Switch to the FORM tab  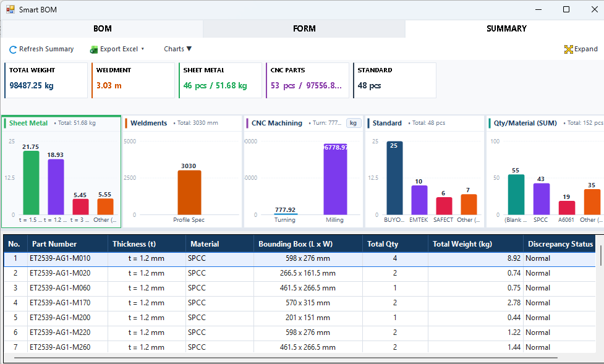(x=304, y=28)
